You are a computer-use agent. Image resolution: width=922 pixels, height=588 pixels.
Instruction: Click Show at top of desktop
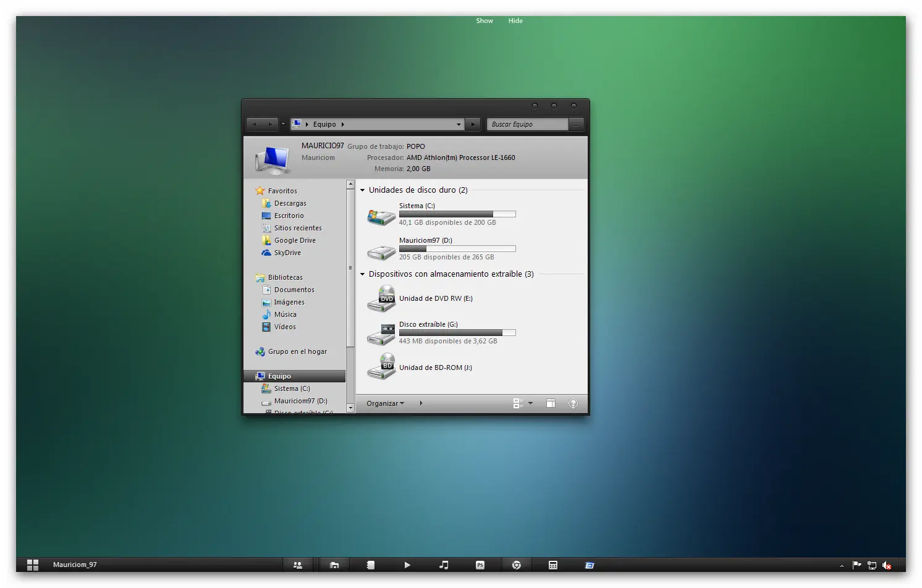[484, 21]
